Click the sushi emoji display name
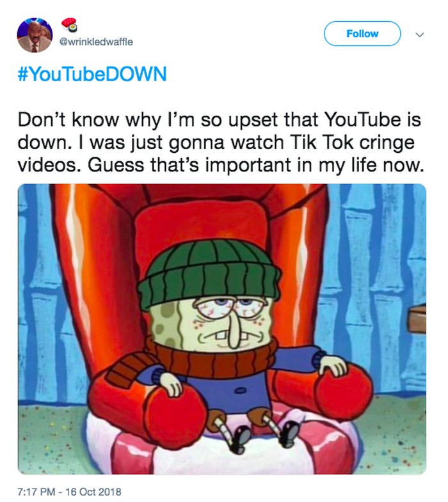 point(69,24)
